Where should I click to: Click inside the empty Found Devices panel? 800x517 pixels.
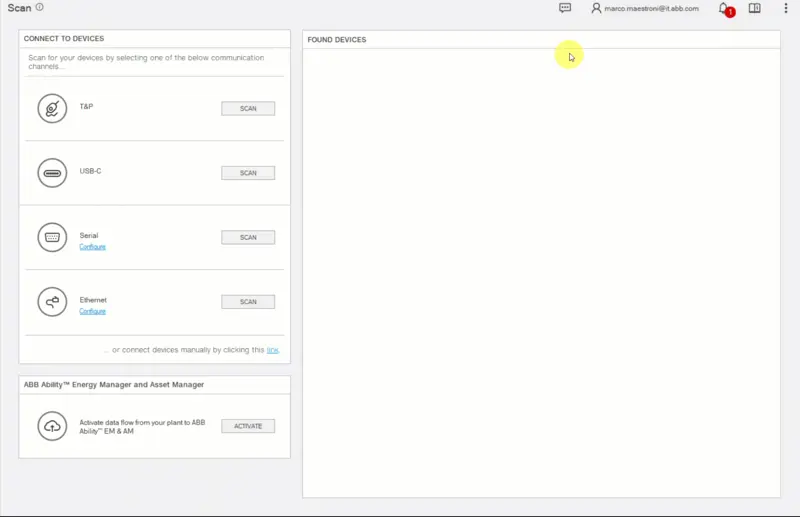click(x=540, y=270)
